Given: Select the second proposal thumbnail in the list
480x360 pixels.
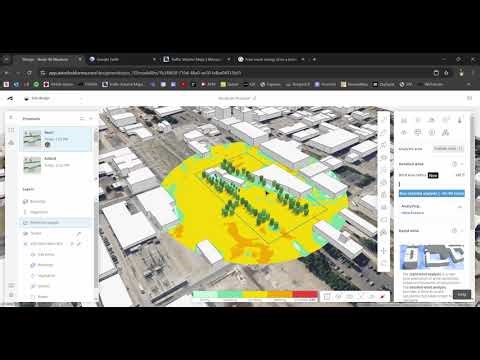Looking at the screenshot, I should click(x=32, y=165).
